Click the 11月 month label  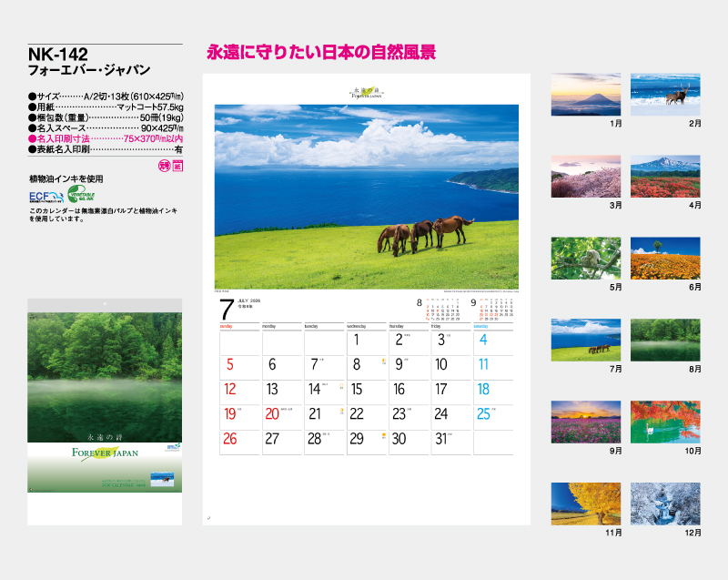tap(613, 533)
